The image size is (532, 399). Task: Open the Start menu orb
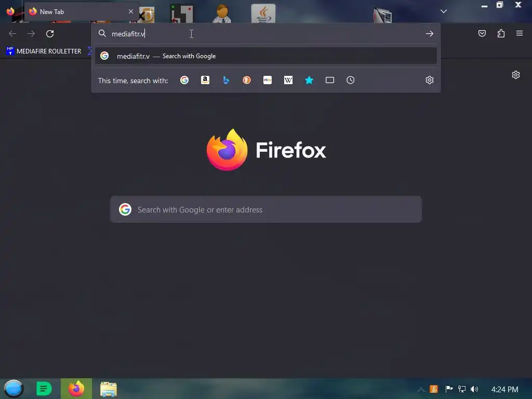(14, 389)
